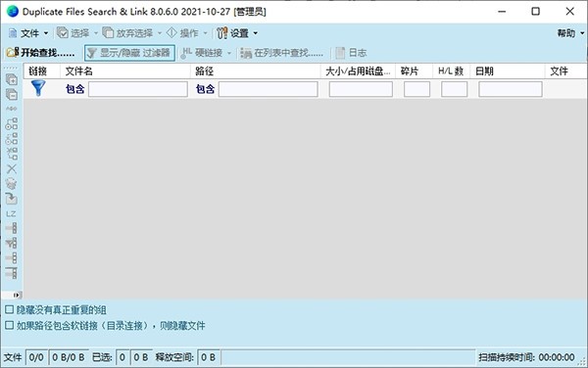Click the collapse all groups minus icon
The height and width of the screenshot is (368, 588).
(12, 94)
